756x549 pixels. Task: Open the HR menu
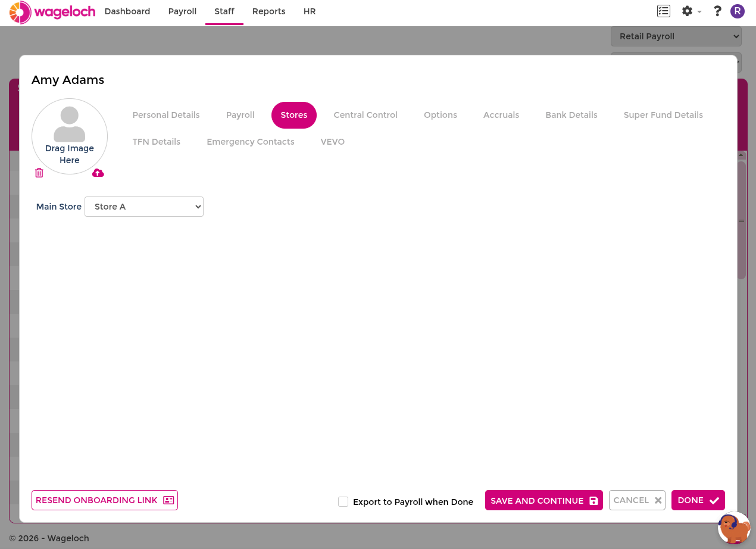click(310, 11)
